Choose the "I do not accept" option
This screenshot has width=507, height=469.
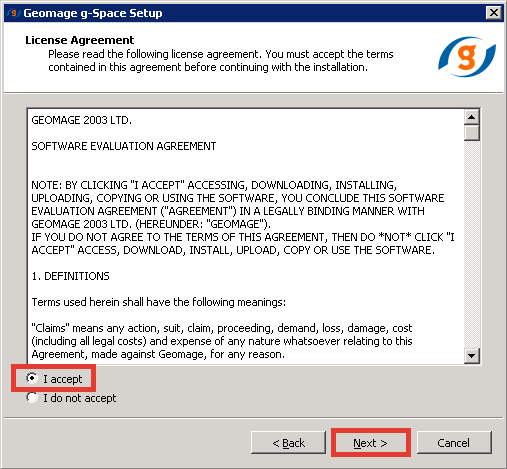coord(32,397)
